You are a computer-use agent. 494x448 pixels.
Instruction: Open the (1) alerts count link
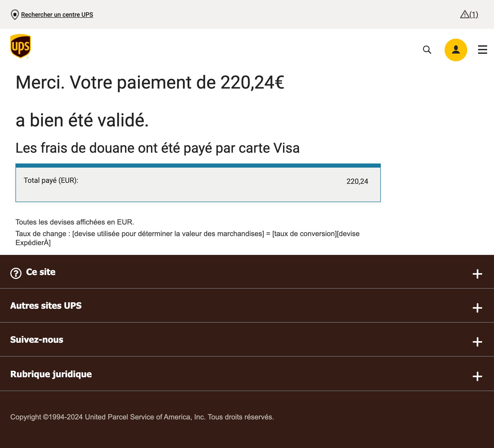pos(474,14)
